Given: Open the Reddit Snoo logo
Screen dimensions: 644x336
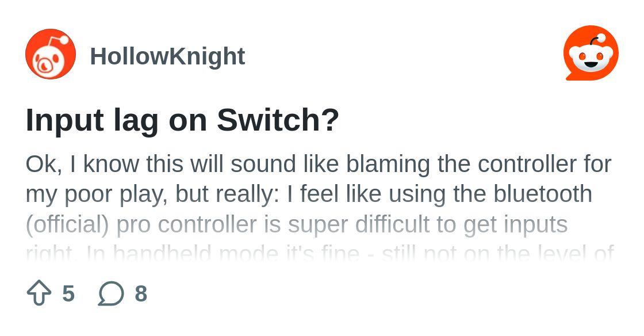Looking at the screenshot, I should tap(591, 53).
